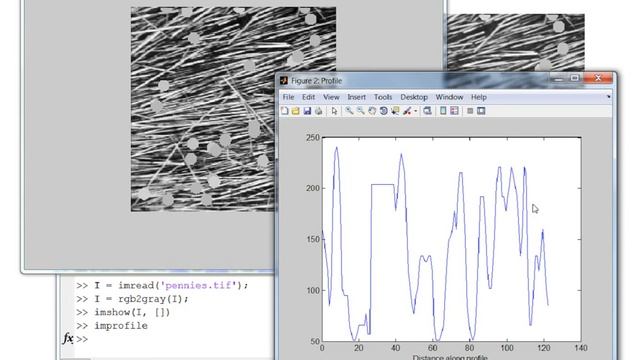The height and width of the screenshot is (360, 640).
Task: Click the Hide Plot Tools icon
Action: [470, 111]
